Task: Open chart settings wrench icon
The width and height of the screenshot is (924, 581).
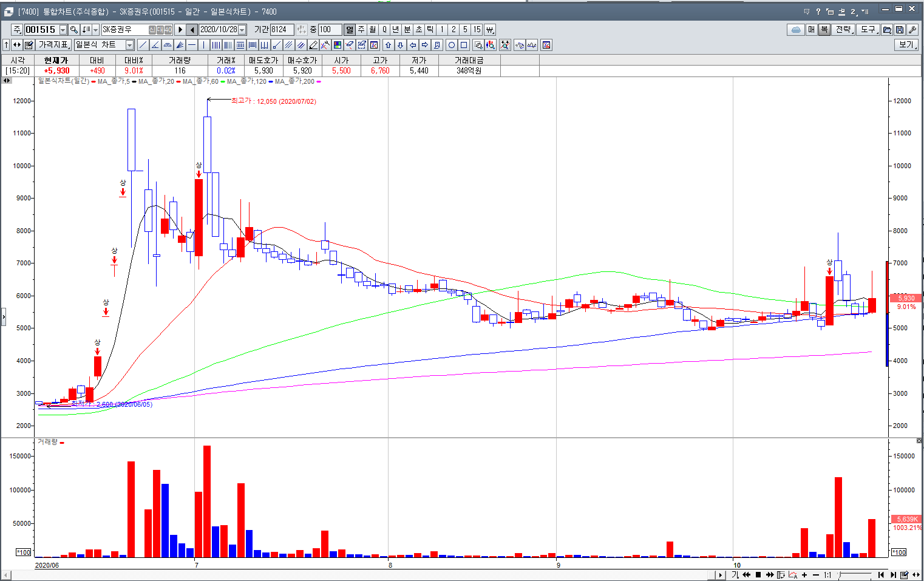Action: tap(912, 29)
